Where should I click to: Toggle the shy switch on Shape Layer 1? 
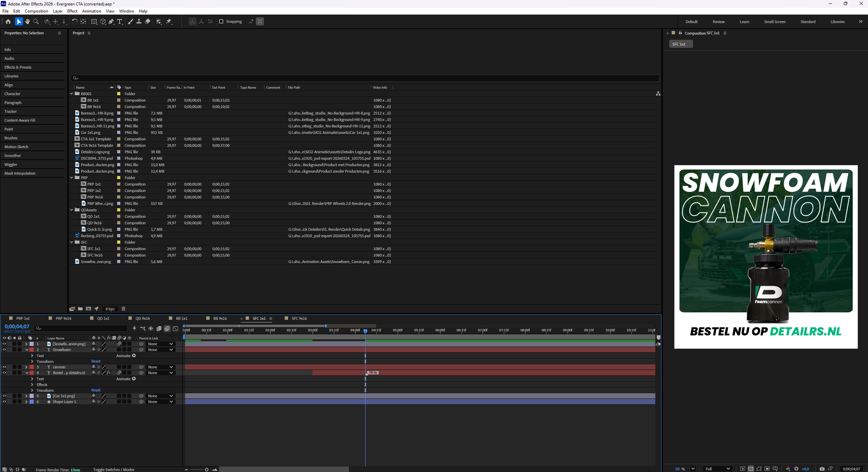coord(93,402)
